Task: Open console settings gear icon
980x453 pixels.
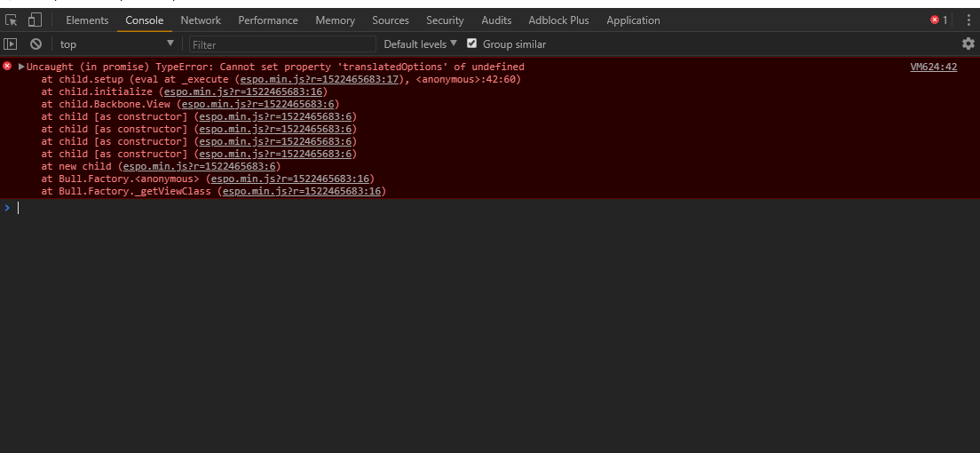Action: click(968, 44)
